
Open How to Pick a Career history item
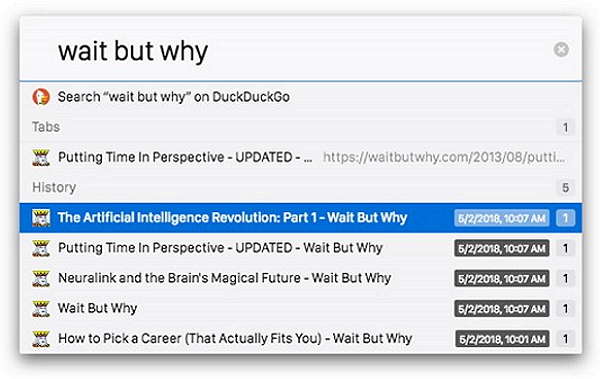pos(301,339)
